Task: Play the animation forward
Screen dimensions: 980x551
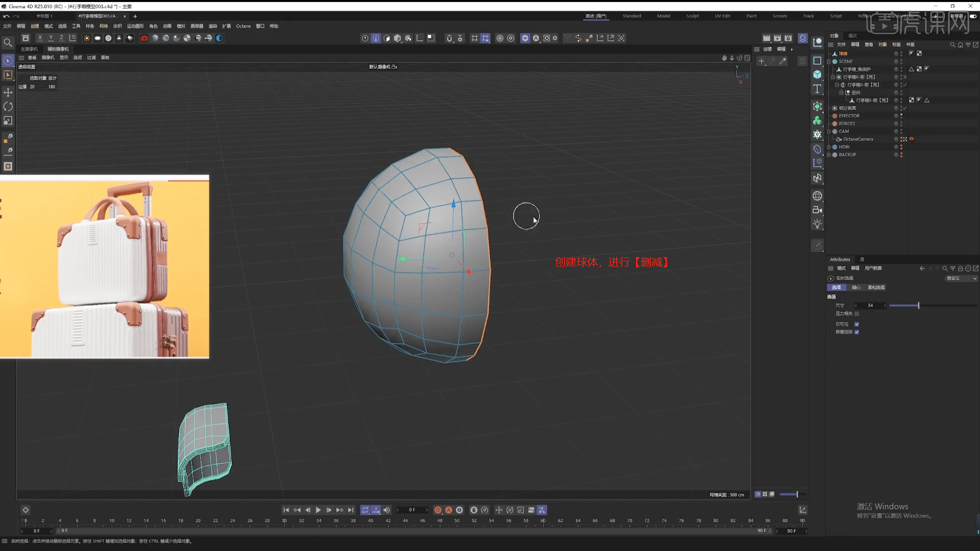Action: tap(318, 510)
